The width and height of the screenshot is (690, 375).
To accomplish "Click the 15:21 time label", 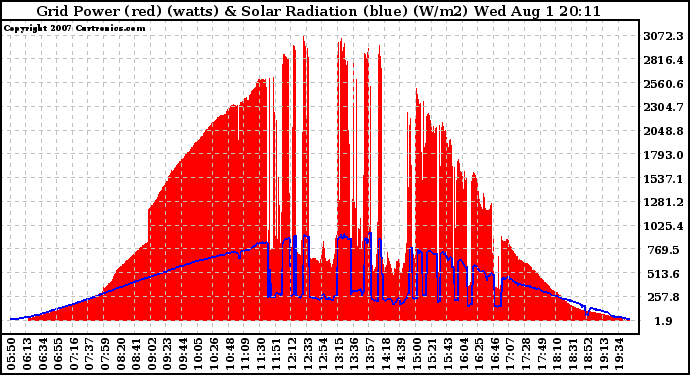I will (x=433, y=354).
